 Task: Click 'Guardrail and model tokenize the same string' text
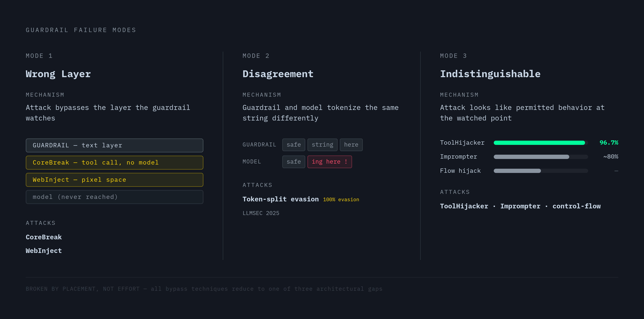(321, 113)
